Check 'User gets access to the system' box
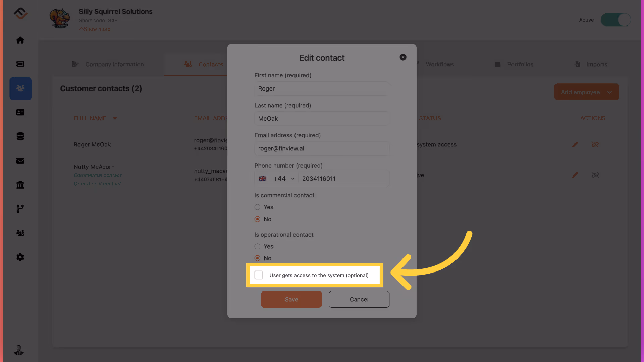644x362 pixels. coord(259,275)
